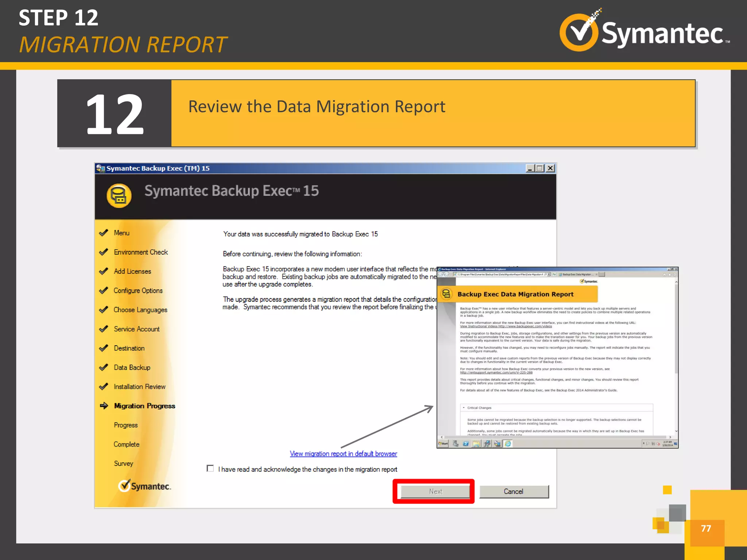Click horizontal scroll right arrow in report

(670, 437)
